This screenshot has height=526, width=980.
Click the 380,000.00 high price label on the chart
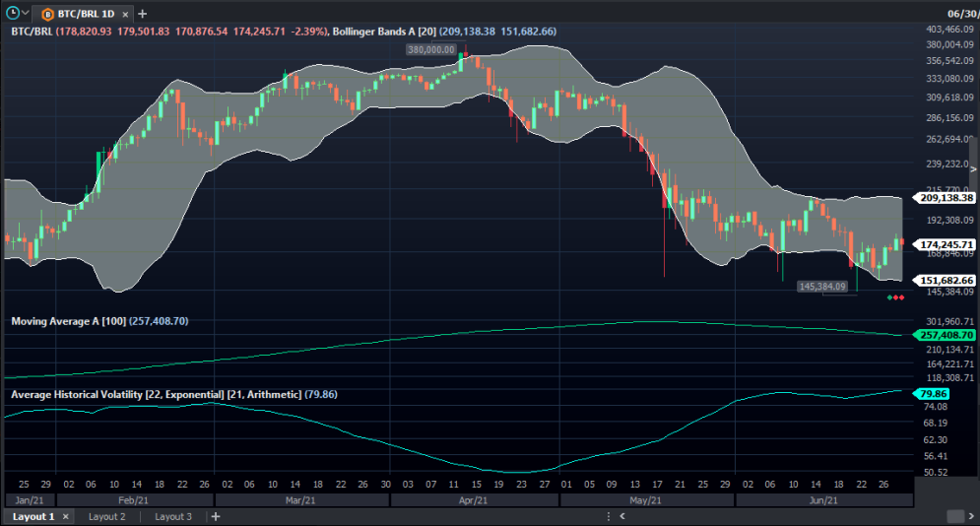coord(430,48)
